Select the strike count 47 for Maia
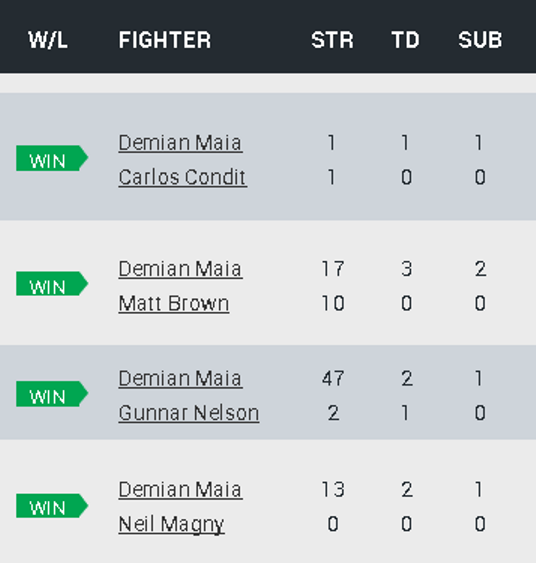The image size is (536, 563). pos(333,379)
